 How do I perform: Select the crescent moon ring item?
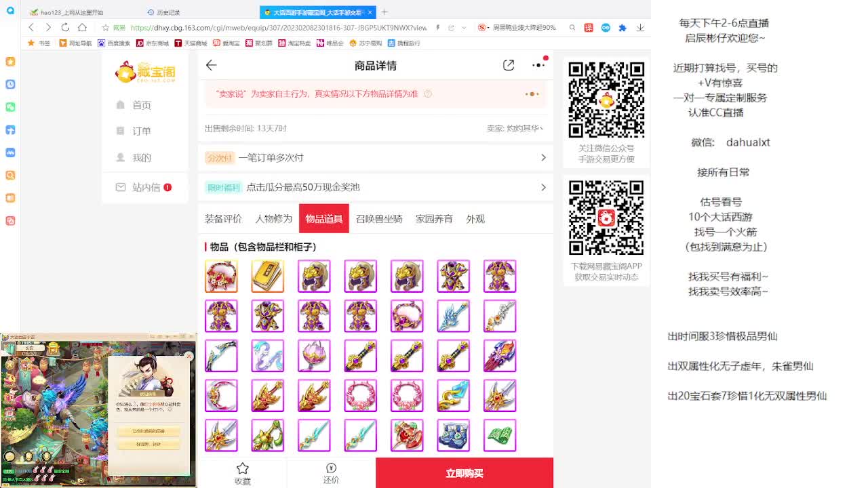coord(221,396)
